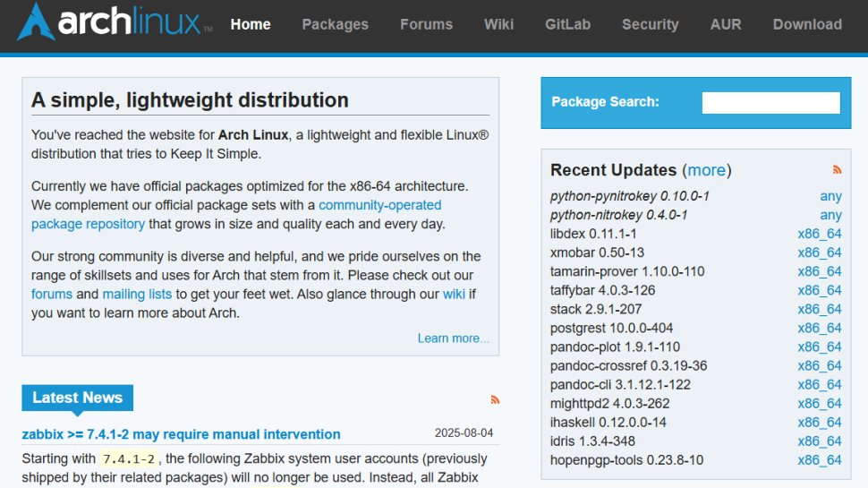Click the Learn more... link
The height and width of the screenshot is (488, 868).
click(x=454, y=338)
